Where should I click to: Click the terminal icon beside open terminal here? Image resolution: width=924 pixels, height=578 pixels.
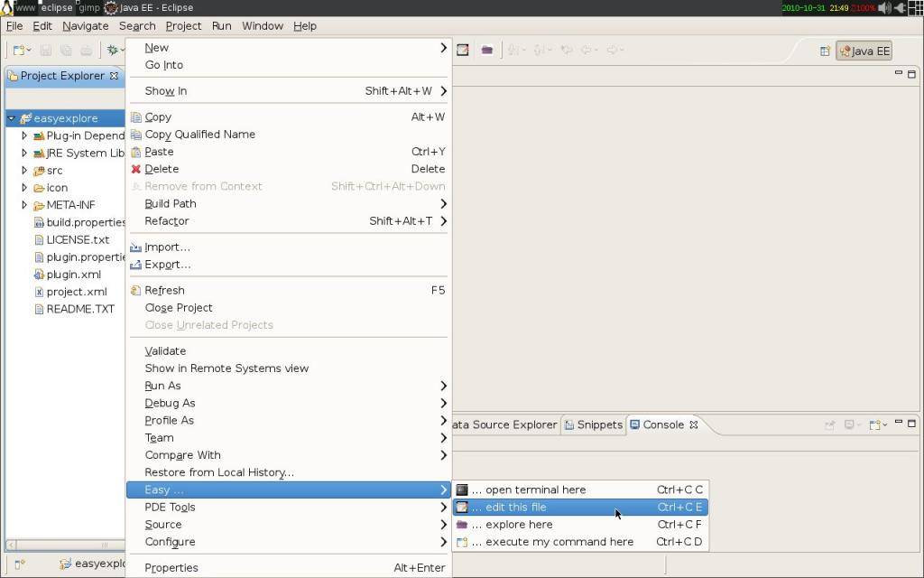pyautogui.click(x=462, y=489)
